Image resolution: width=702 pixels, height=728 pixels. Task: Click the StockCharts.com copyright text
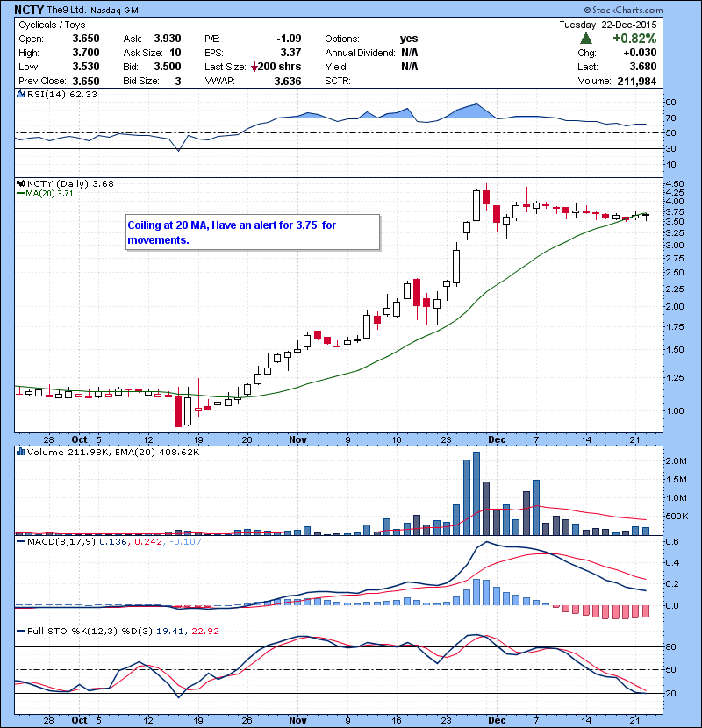pyautogui.click(x=623, y=10)
